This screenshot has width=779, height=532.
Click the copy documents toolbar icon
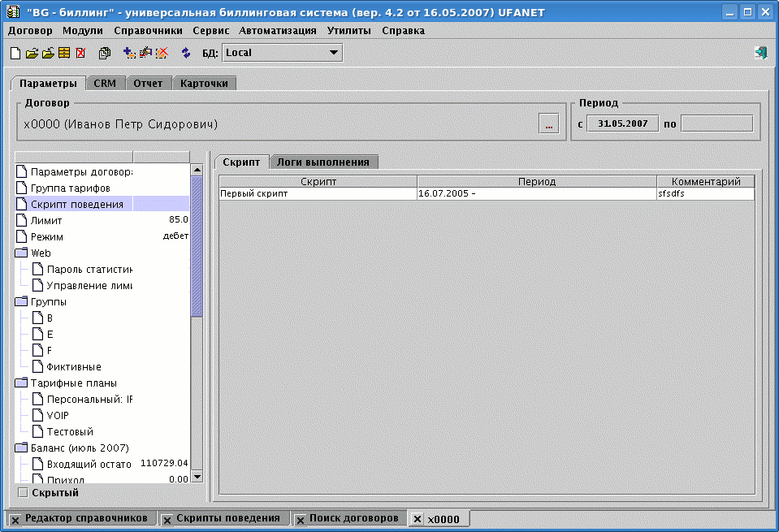(x=105, y=53)
